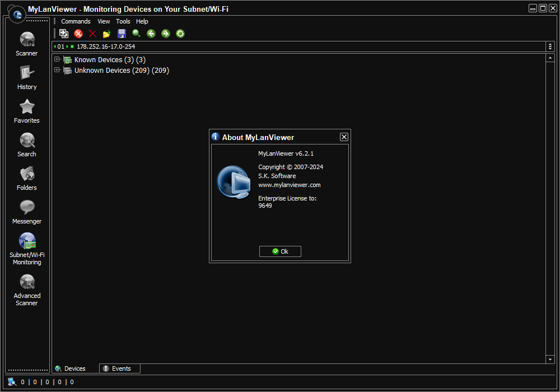The image size is (560, 392).
Task: Click the large monitor logo in About
Action: 234,182
